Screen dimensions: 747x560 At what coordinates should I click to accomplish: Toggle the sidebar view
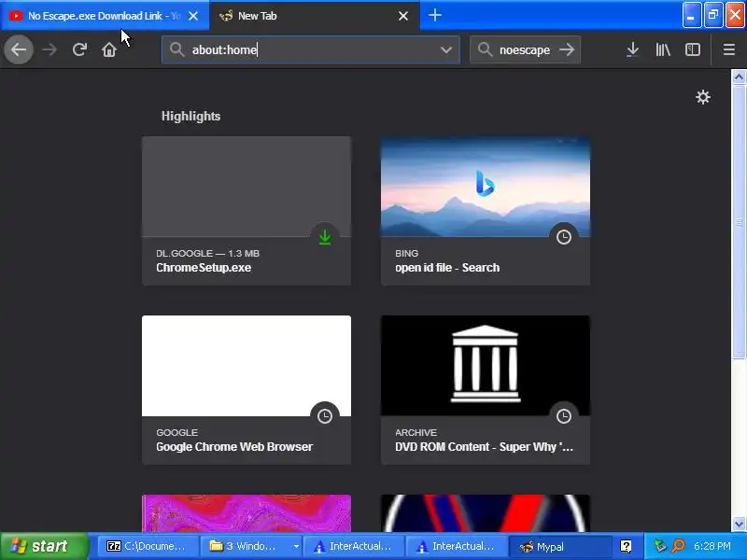coord(693,49)
